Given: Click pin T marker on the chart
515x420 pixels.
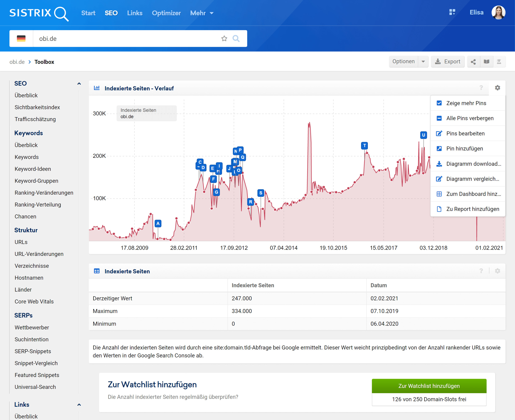Looking at the screenshot, I should pos(364,146).
